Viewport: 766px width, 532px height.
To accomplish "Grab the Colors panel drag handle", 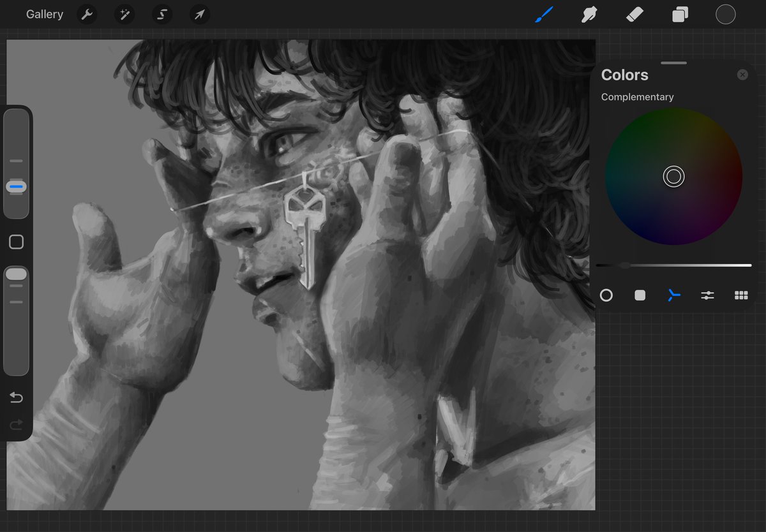I will click(x=674, y=63).
